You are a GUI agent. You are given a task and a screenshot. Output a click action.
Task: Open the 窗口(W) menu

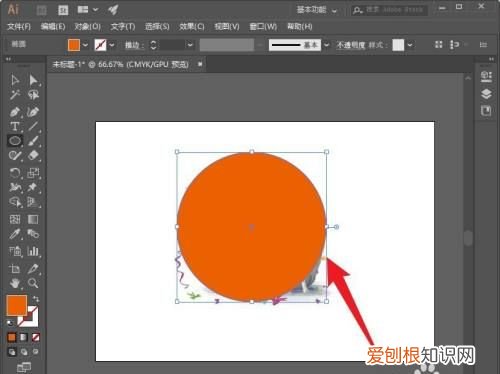pos(263,27)
